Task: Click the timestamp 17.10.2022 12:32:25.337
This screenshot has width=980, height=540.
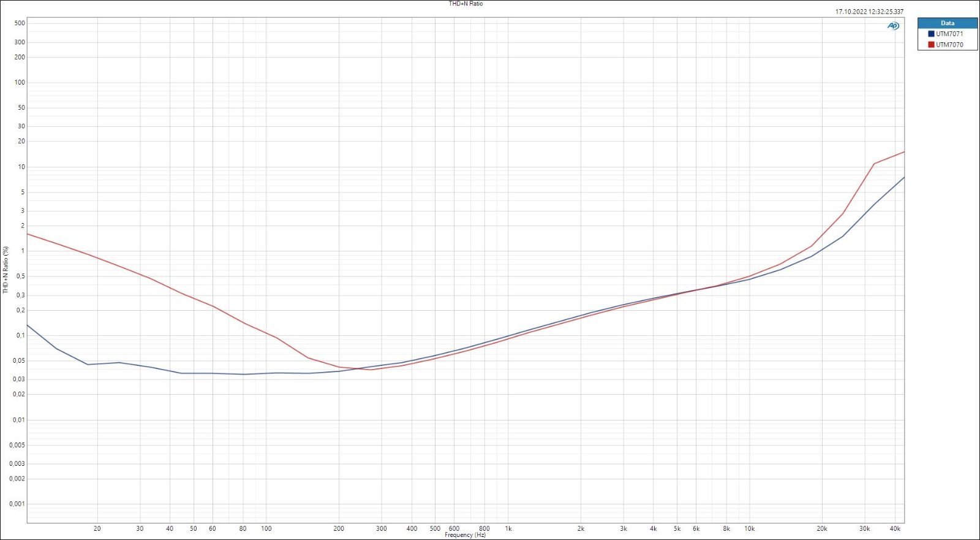Action: point(869,12)
